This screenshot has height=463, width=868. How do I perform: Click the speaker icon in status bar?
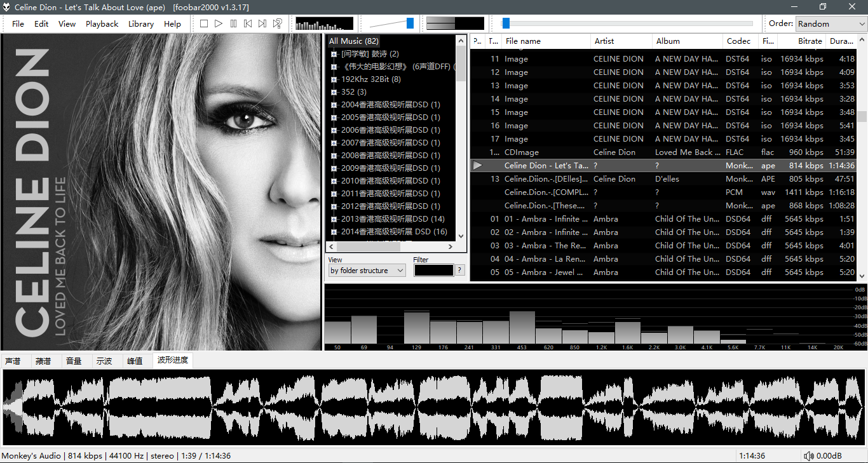point(808,456)
